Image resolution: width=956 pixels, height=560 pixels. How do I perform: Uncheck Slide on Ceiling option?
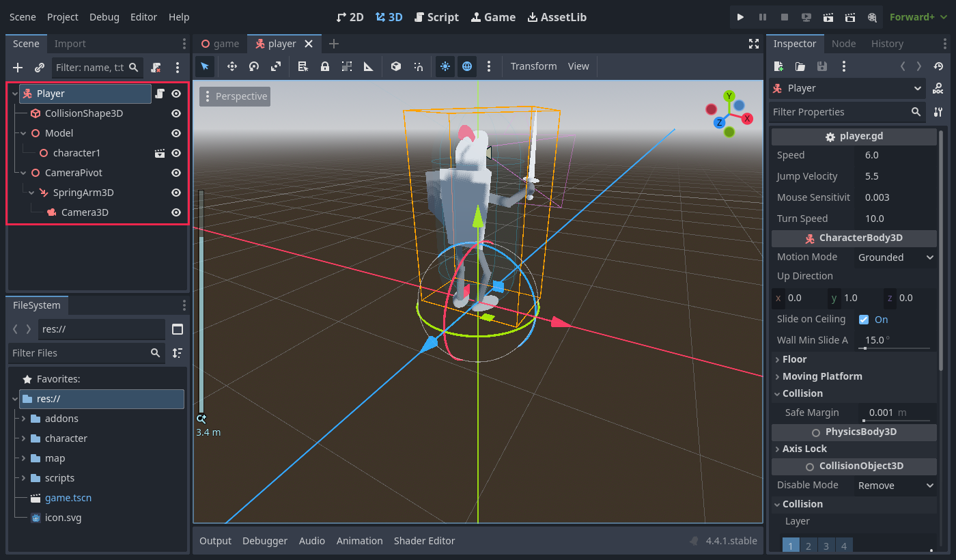pyautogui.click(x=864, y=320)
